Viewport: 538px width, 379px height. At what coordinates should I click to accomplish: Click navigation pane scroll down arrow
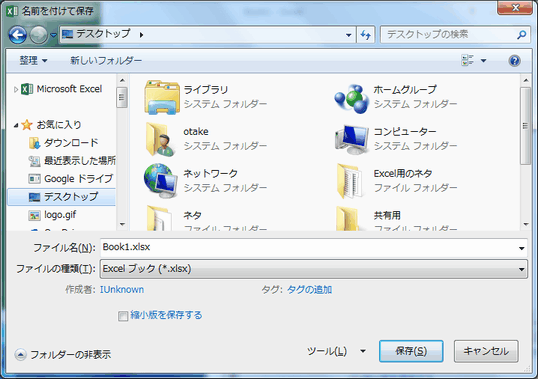(x=122, y=224)
